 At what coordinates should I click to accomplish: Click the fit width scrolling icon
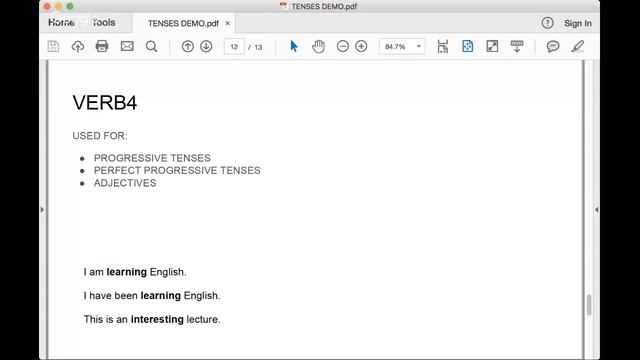[x=443, y=47]
